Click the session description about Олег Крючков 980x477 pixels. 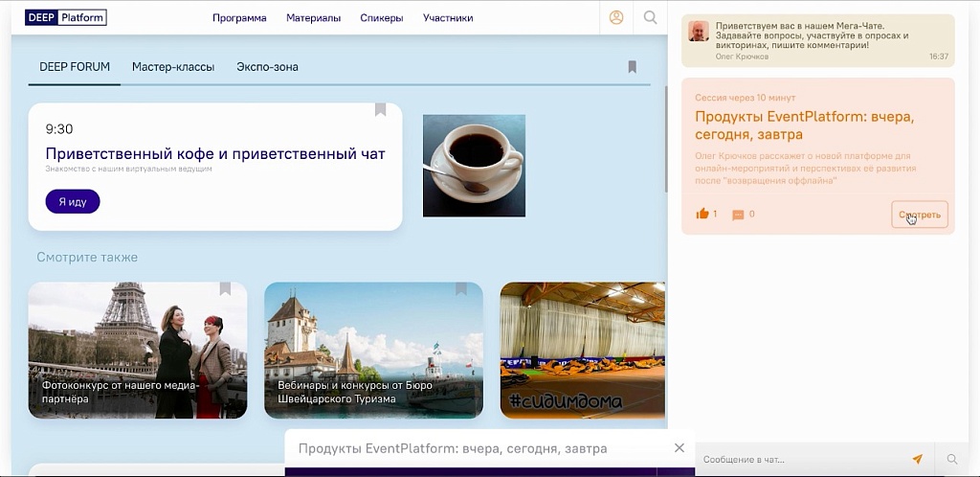pos(805,168)
